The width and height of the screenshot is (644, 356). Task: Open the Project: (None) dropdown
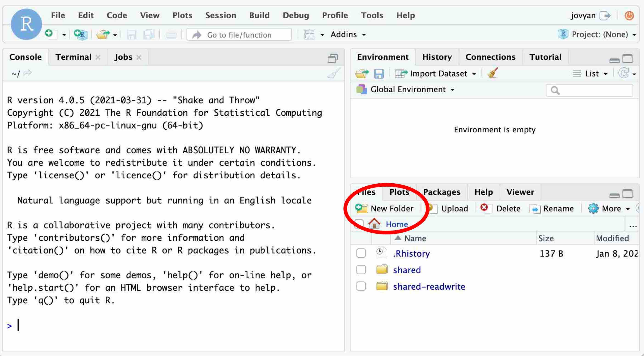pyautogui.click(x=597, y=34)
